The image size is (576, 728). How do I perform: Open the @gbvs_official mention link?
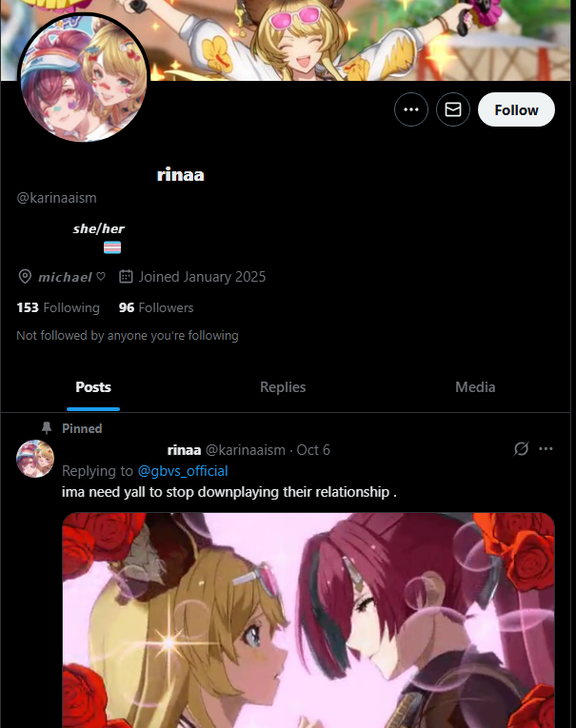click(183, 471)
